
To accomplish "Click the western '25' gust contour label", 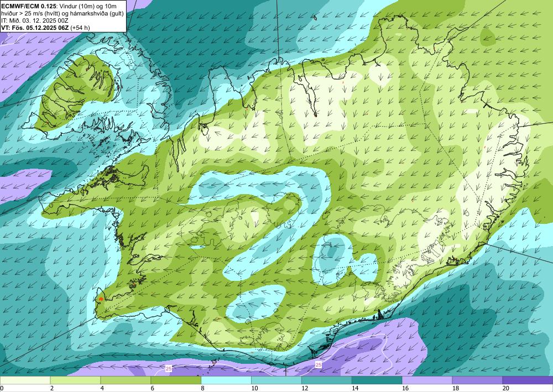I will pyautogui.click(x=169, y=368).
